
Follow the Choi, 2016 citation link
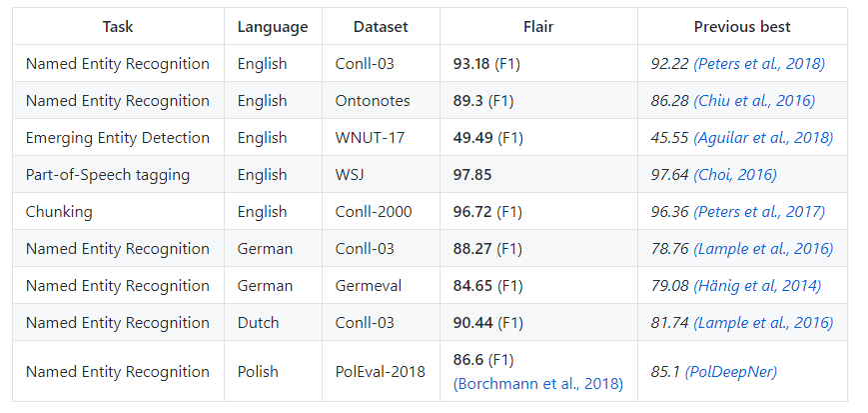point(737,175)
